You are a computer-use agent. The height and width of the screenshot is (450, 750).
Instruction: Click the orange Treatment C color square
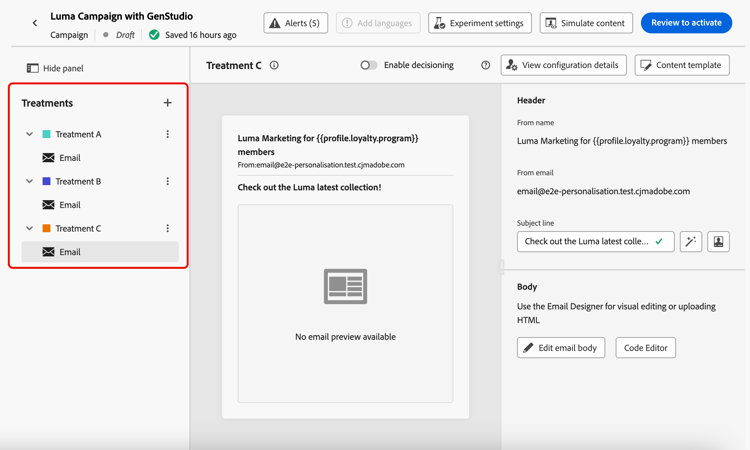pyautogui.click(x=46, y=229)
